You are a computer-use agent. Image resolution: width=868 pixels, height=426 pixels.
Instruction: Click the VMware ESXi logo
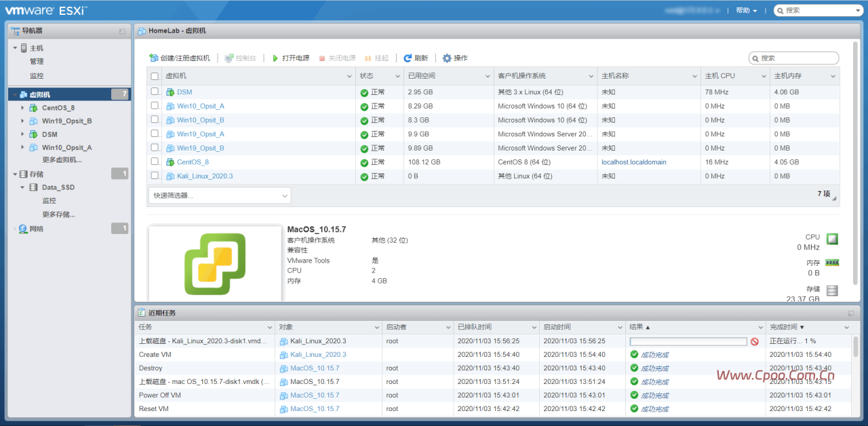click(x=46, y=10)
